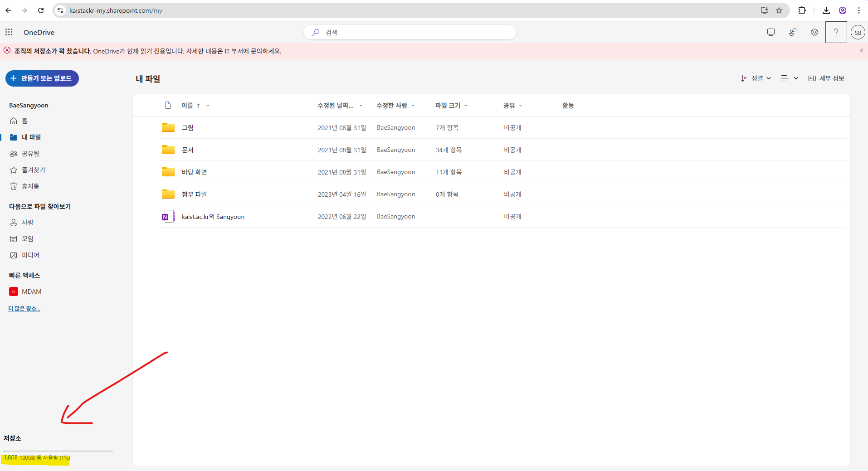Click the browser back arrow

coord(8,10)
